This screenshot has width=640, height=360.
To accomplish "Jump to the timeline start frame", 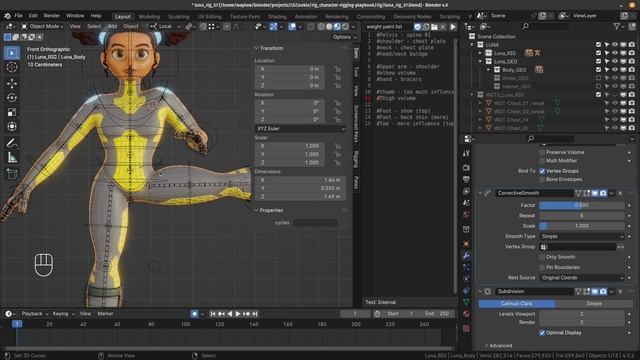I will [213, 314].
